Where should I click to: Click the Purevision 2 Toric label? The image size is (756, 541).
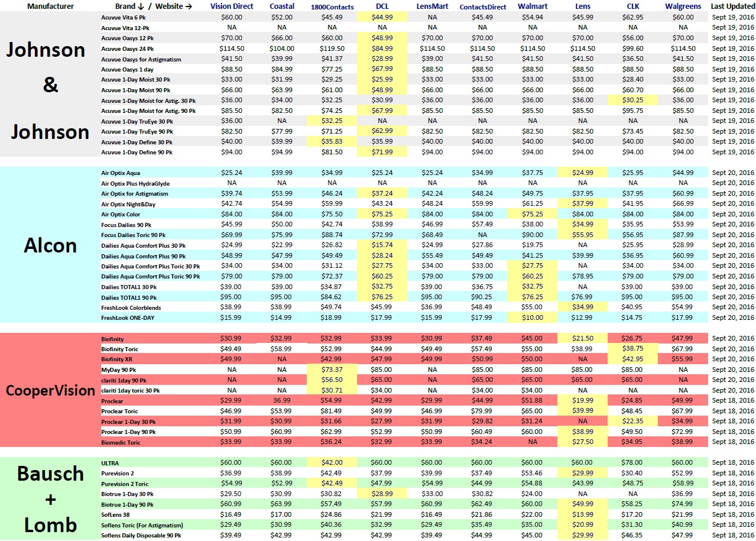(125, 484)
